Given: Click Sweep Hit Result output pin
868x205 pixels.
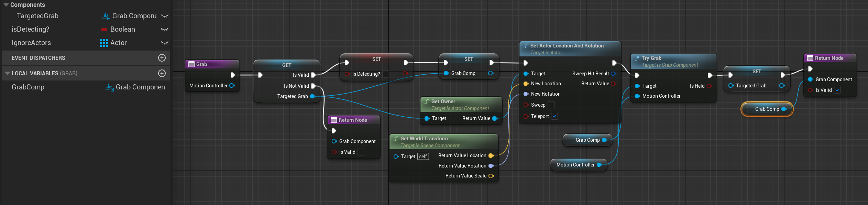Looking at the screenshot, I should pyautogui.click(x=614, y=74).
